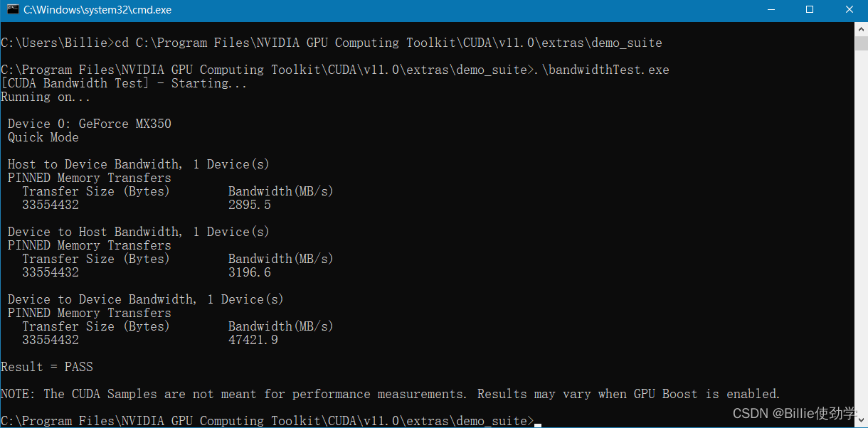Image resolution: width=868 pixels, height=428 pixels.
Task: Maximize the cmd.exe window
Action: coord(810,10)
